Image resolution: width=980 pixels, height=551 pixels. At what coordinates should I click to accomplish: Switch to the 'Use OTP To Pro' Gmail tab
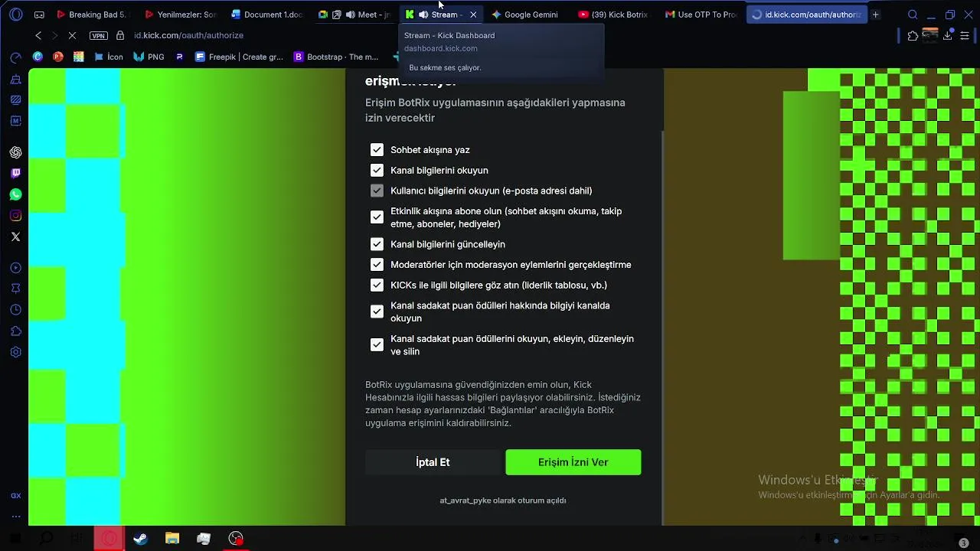tap(701, 15)
